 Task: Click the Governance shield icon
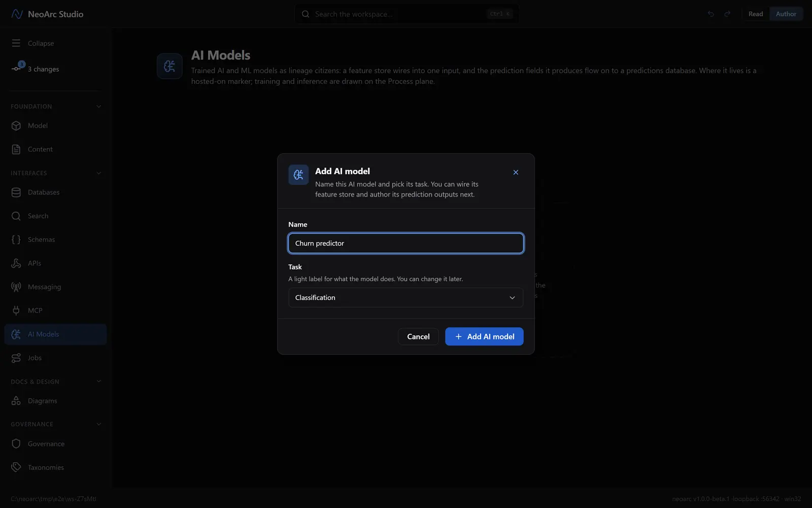16,444
